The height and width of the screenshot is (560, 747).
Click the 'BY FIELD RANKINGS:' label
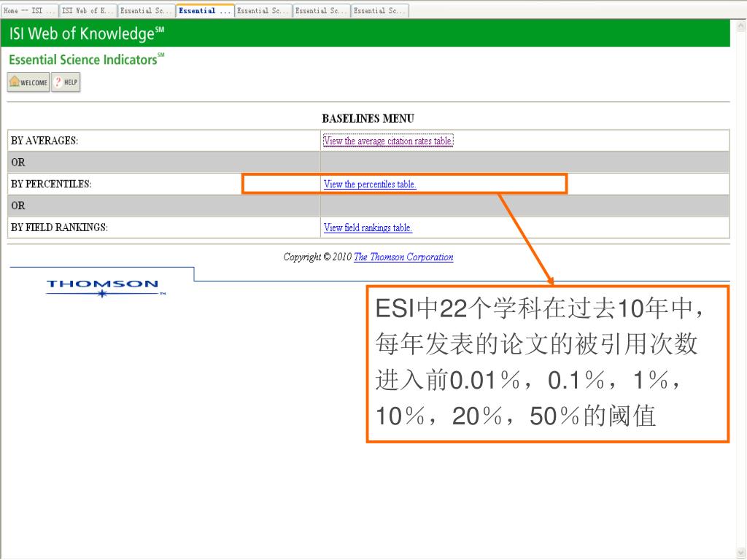(59, 227)
